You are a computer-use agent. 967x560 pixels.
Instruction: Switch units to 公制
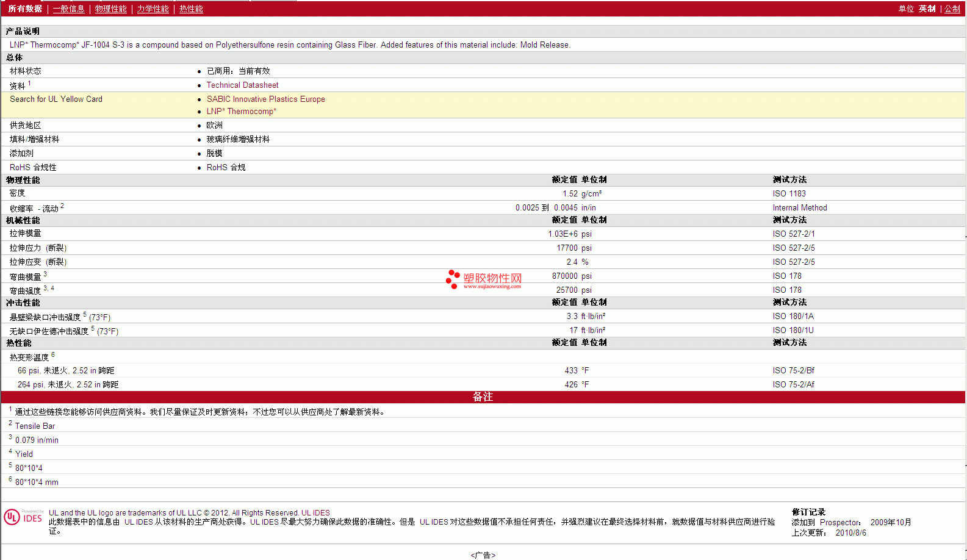point(952,9)
